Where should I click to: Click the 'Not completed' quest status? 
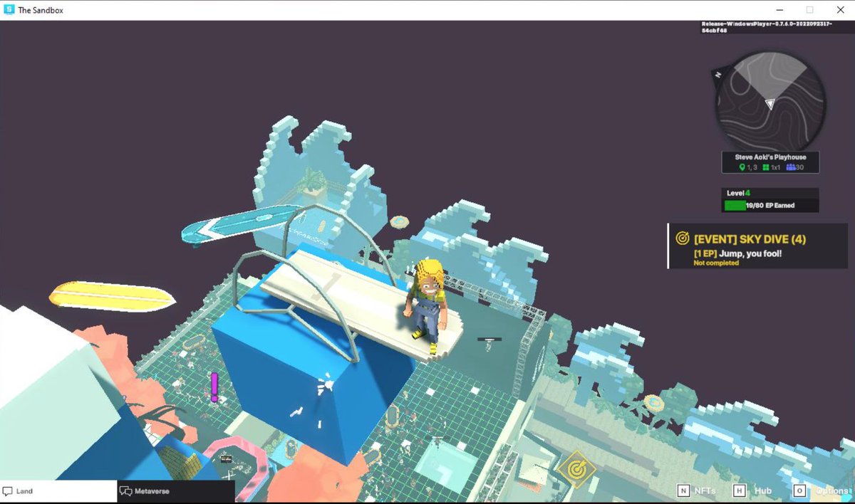716,263
